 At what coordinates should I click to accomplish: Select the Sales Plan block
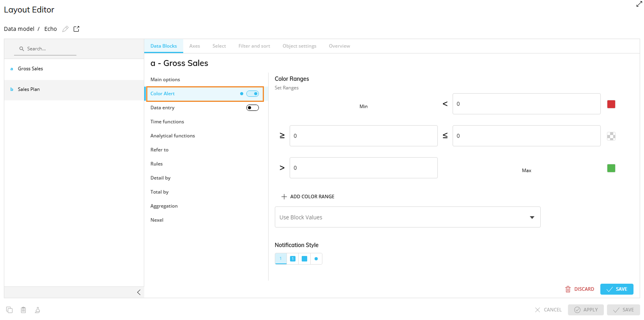click(74, 90)
